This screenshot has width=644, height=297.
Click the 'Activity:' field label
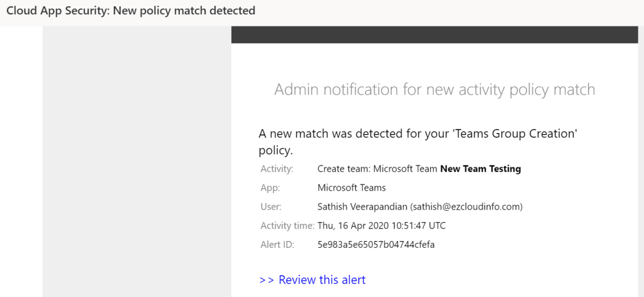pos(277,169)
